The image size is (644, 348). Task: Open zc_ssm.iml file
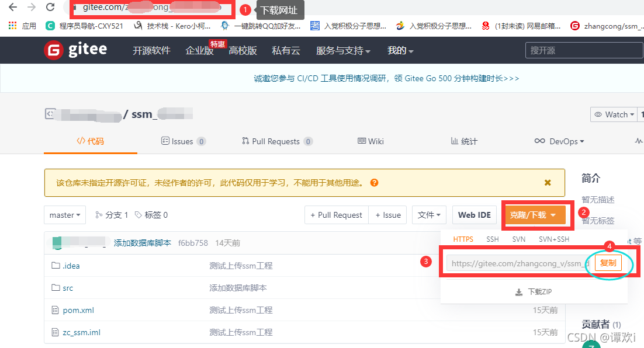click(x=81, y=332)
